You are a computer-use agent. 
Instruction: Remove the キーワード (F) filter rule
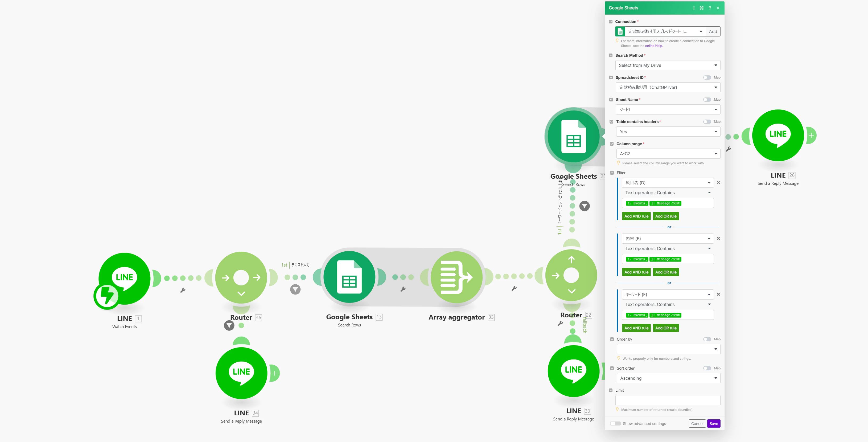click(718, 294)
